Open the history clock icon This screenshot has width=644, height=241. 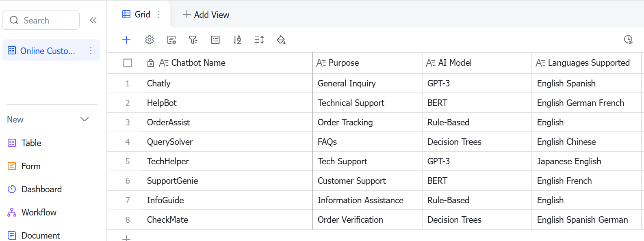pyautogui.click(x=628, y=40)
